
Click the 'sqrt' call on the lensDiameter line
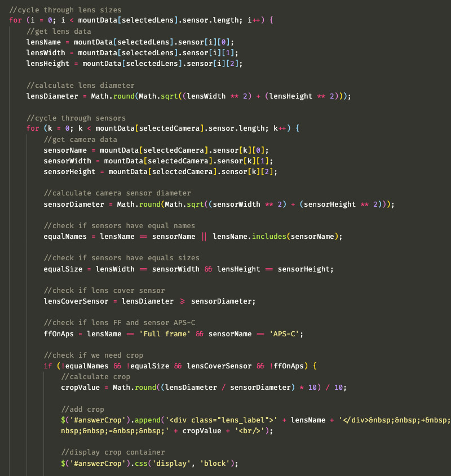coord(169,96)
